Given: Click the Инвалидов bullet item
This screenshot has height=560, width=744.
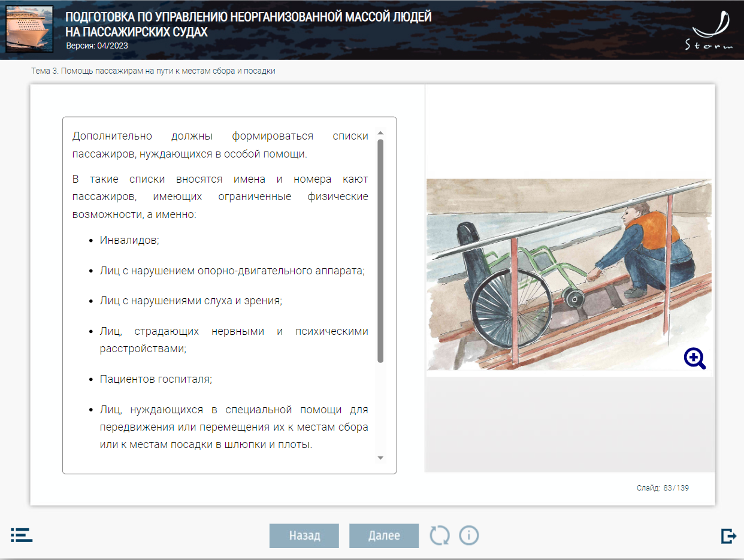Looking at the screenshot, I should (x=129, y=240).
